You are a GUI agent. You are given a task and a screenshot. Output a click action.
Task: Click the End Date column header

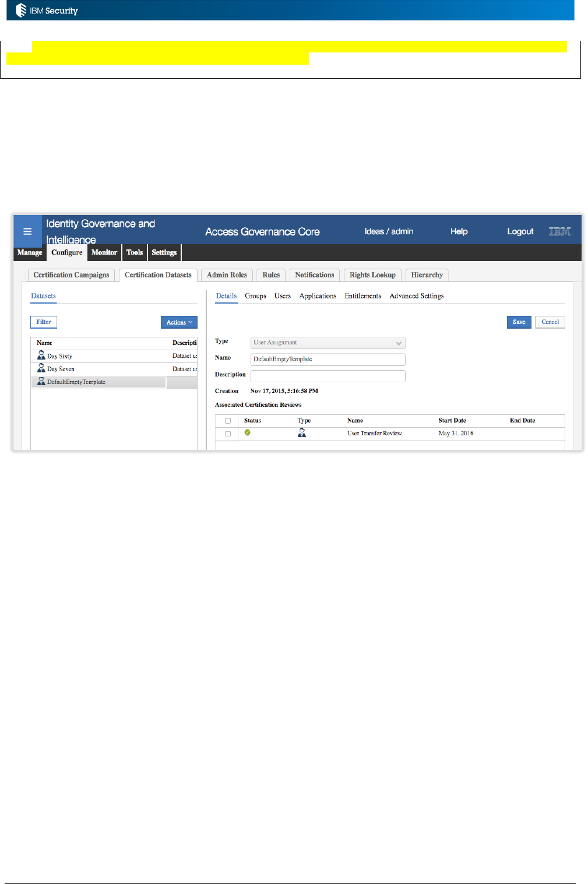[x=522, y=421]
